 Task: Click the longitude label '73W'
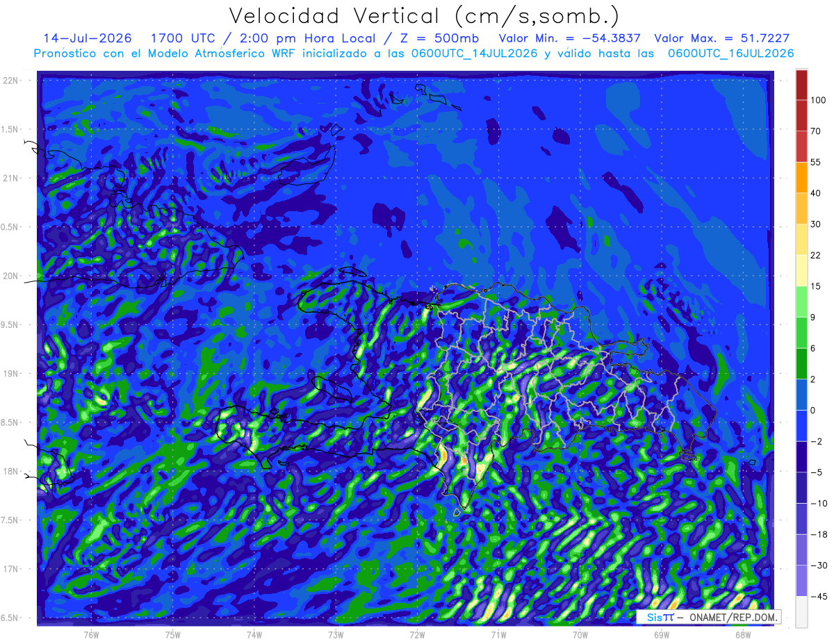pos(336,634)
